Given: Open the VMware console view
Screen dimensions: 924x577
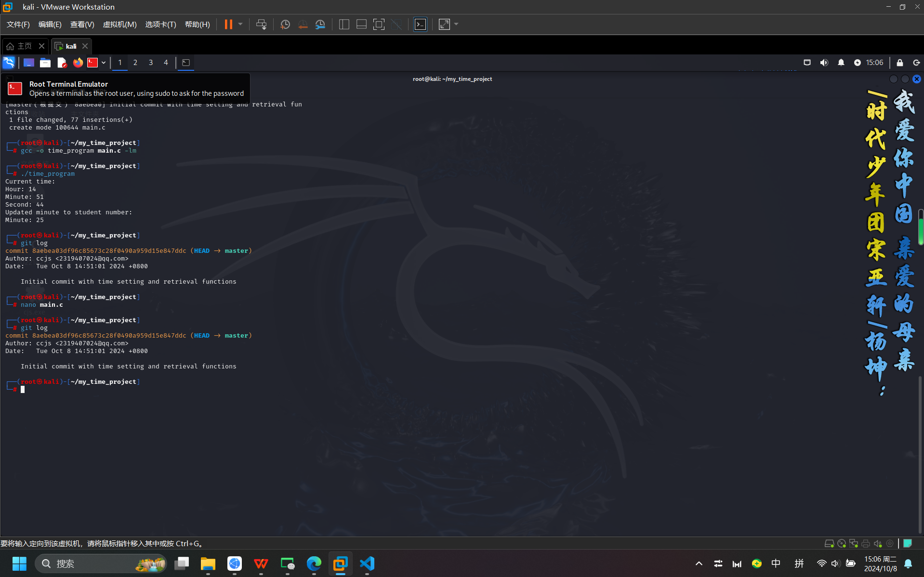Looking at the screenshot, I should pyautogui.click(x=420, y=24).
